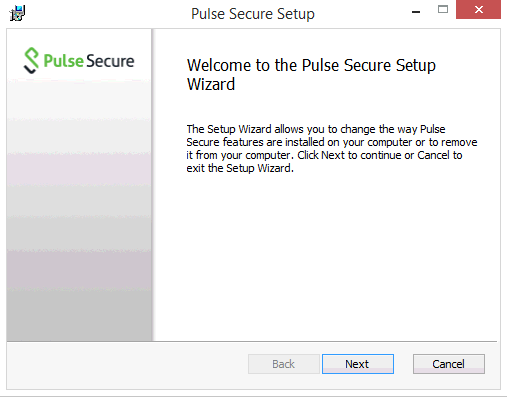Cancel the Pulse Secure setup
Viewport: 507px width, 397px height.
point(449,364)
